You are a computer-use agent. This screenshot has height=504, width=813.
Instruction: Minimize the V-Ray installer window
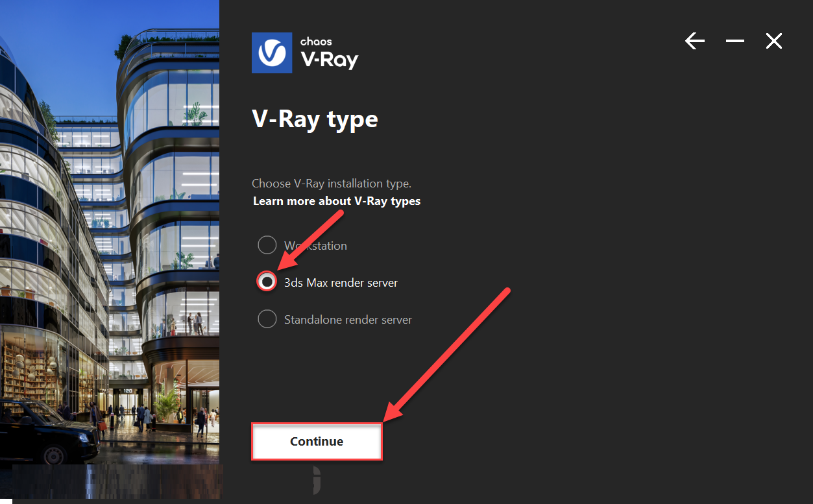click(x=735, y=42)
